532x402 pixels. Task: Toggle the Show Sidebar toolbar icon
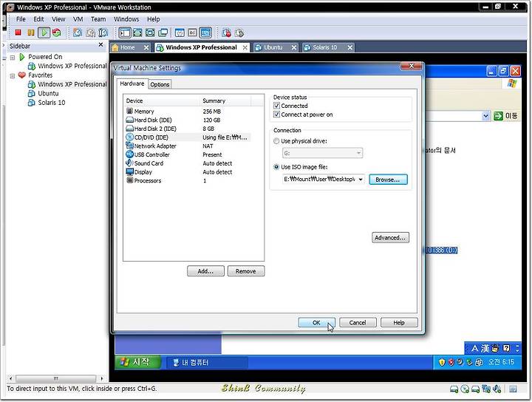[125, 33]
